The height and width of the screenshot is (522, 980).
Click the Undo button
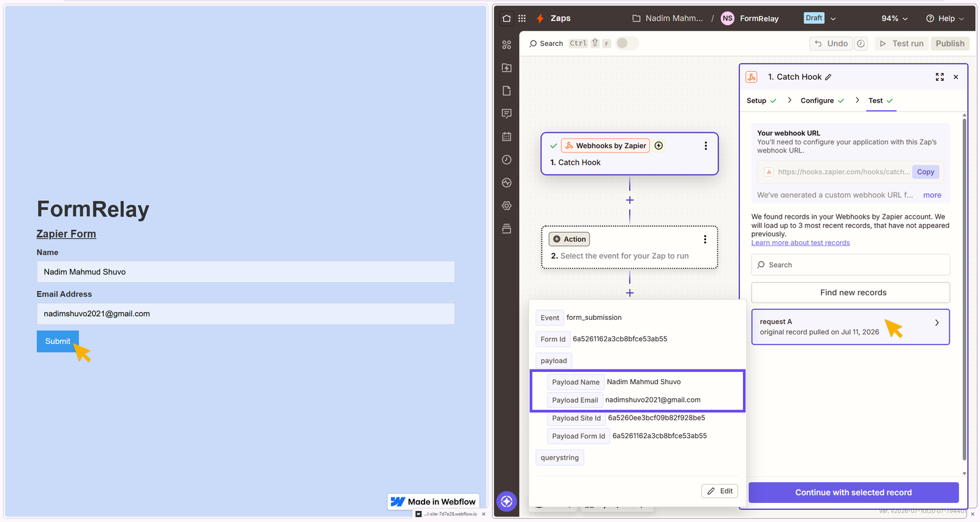click(x=831, y=43)
